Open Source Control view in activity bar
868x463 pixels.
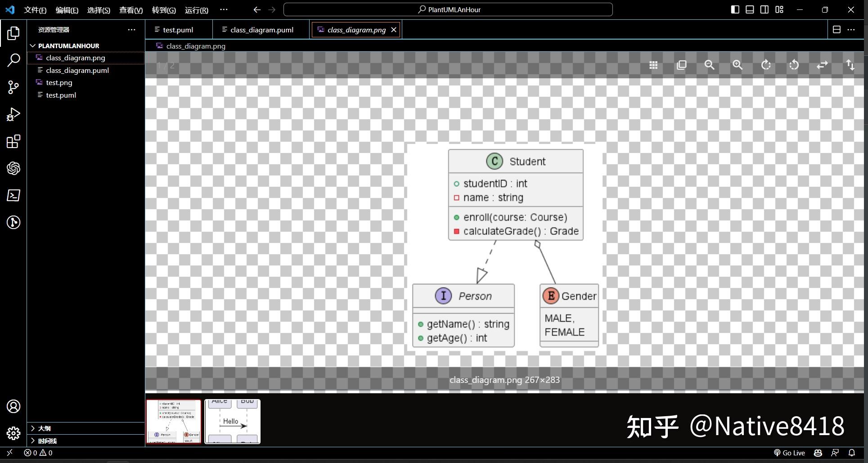[13, 87]
